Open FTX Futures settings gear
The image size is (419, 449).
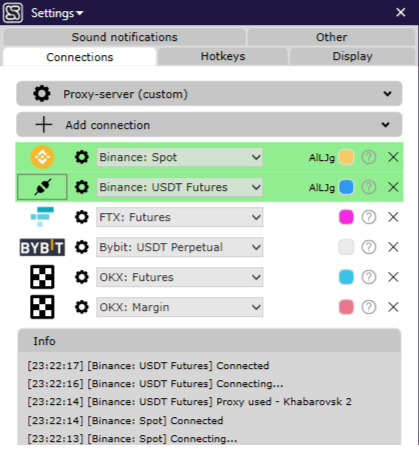tap(82, 217)
